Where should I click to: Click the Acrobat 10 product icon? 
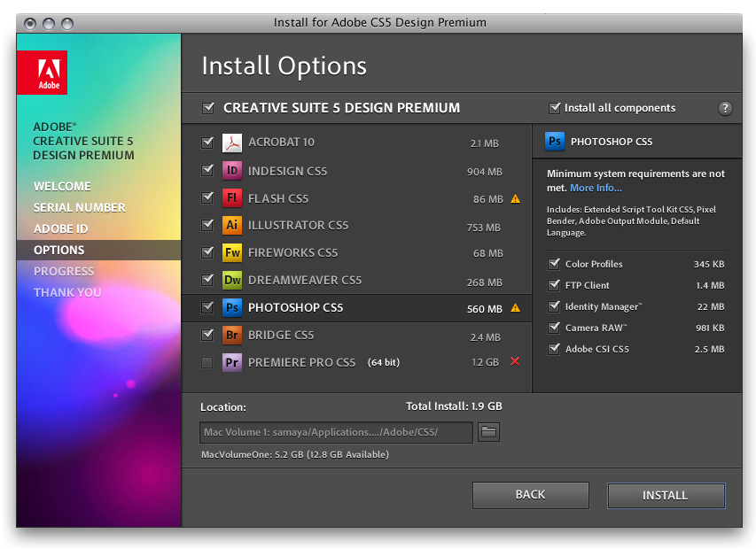click(232, 143)
